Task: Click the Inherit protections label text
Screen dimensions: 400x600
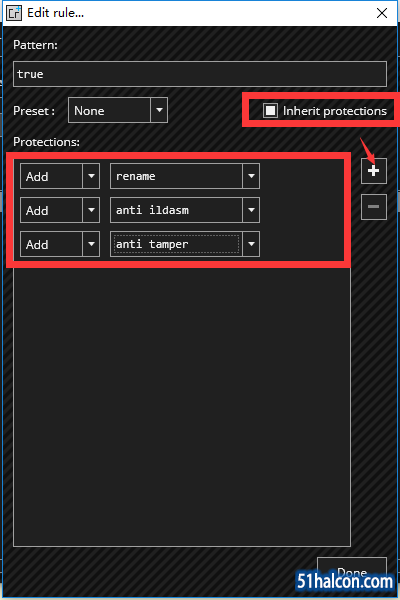Action: [335, 111]
